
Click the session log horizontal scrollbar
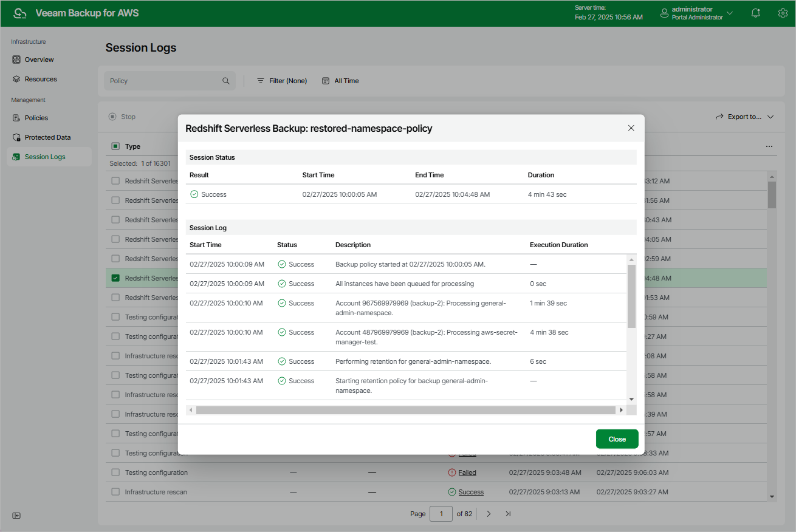pos(406,410)
